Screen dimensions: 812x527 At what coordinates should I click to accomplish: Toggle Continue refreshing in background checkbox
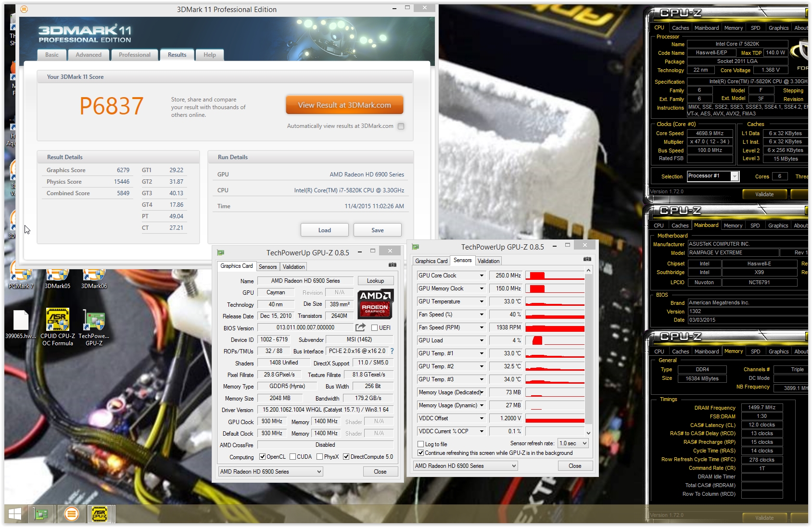point(421,453)
